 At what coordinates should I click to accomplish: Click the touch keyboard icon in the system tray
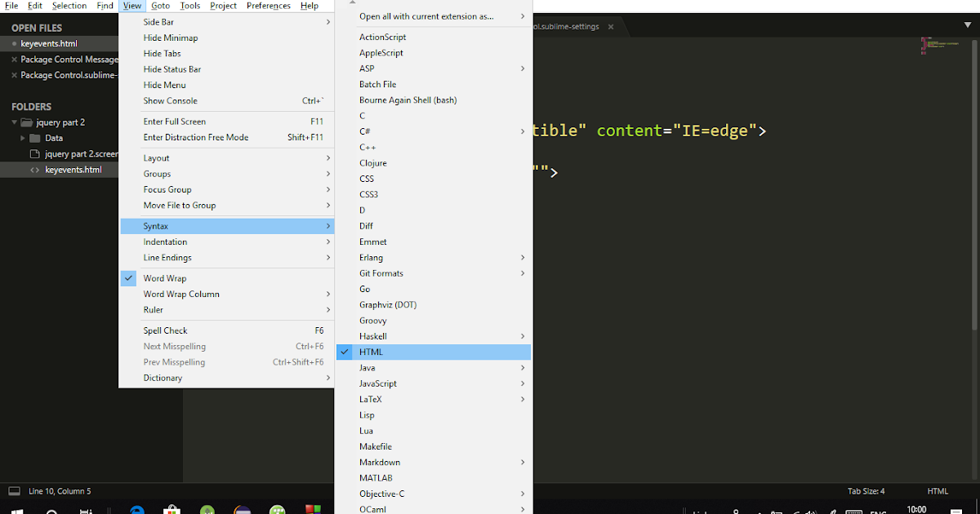click(854, 510)
